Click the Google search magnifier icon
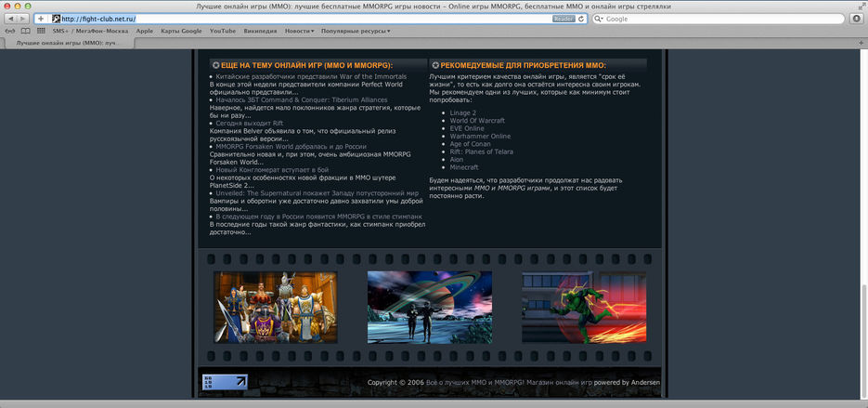 click(x=599, y=19)
